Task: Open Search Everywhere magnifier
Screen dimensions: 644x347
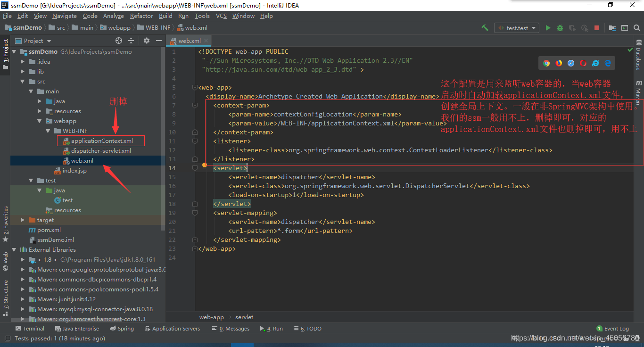Action: click(x=637, y=28)
